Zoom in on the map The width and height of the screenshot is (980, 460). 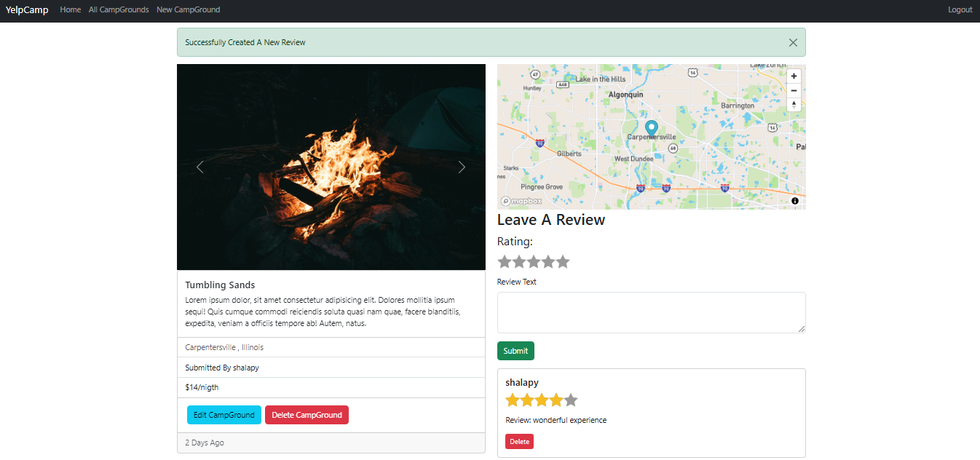pos(794,76)
